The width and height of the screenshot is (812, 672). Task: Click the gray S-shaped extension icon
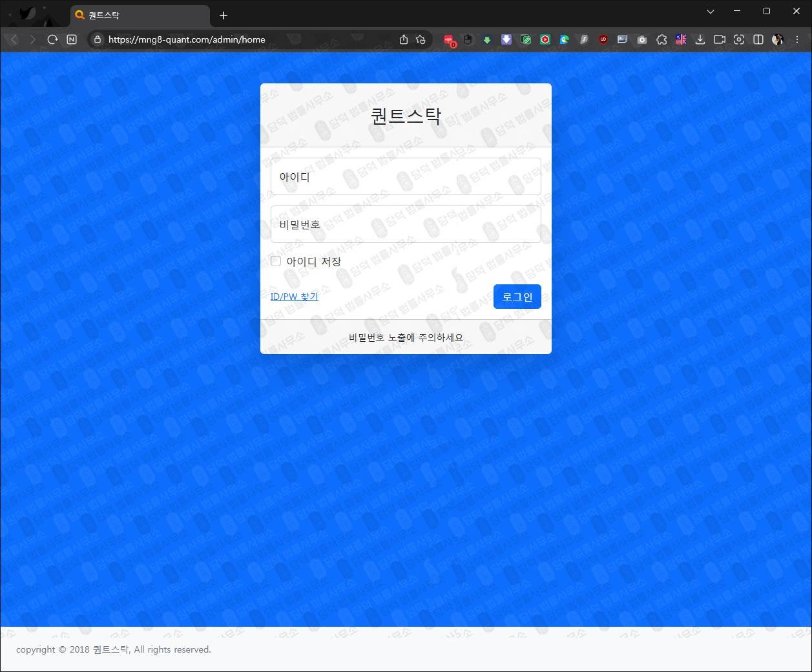pos(584,39)
